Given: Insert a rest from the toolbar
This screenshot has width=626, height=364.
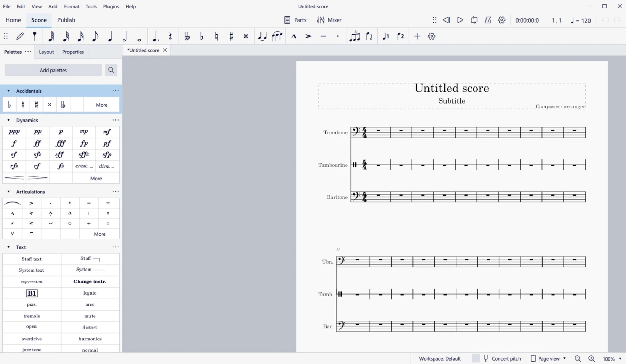Looking at the screenshot, I should pos(170,36).
